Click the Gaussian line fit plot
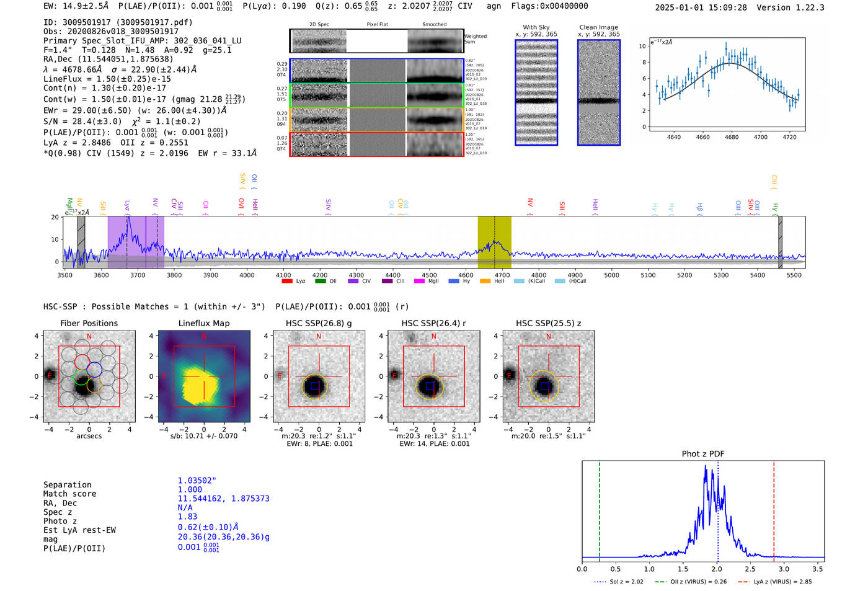Image resolution: width=868 pixels, height=591 pixels. pyautogui.click(x=727, y=84)
